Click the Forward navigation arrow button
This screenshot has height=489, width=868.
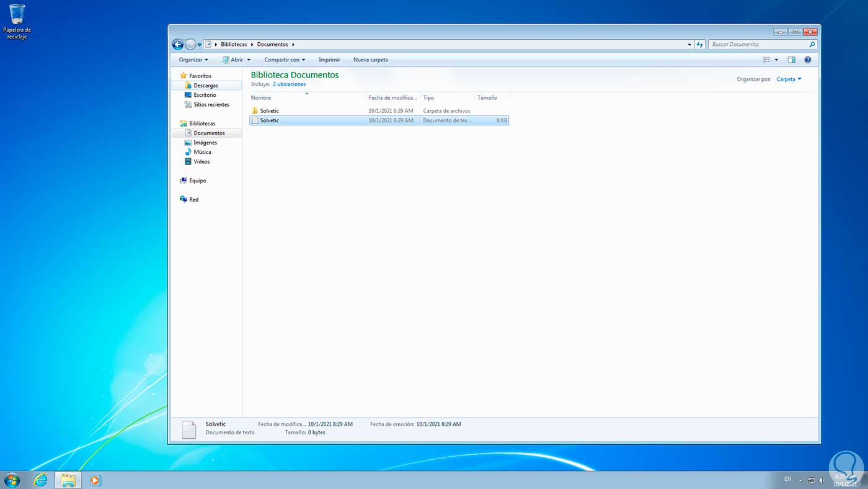point(190,45)
